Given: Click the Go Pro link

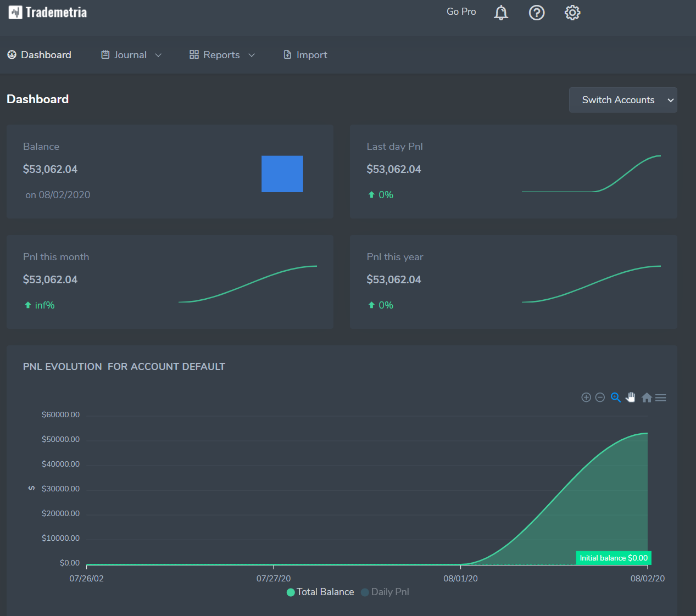Looking at the screenshot, I should pos(461,12).
